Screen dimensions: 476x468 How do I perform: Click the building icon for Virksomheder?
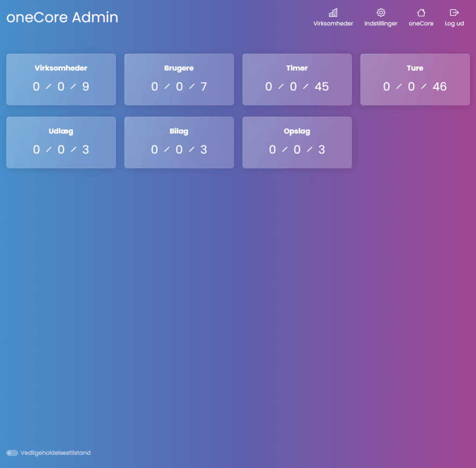[x=333, y=13]
